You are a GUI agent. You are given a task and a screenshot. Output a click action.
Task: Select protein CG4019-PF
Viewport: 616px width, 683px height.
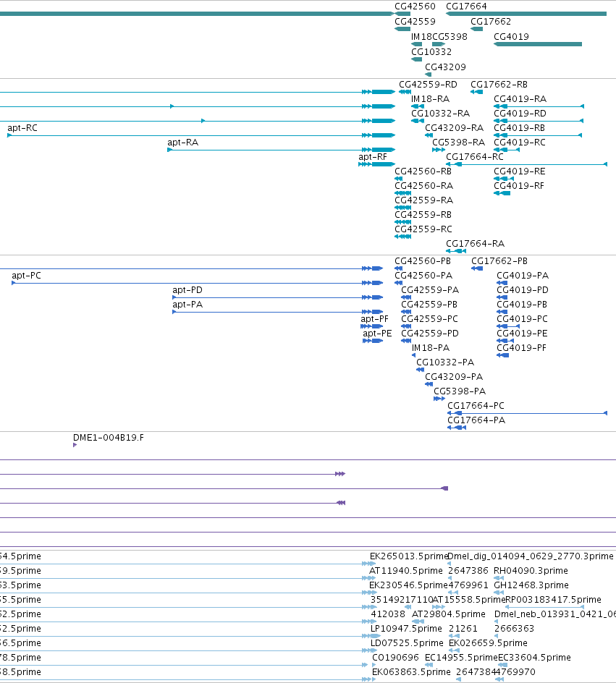tap(521, 347)
